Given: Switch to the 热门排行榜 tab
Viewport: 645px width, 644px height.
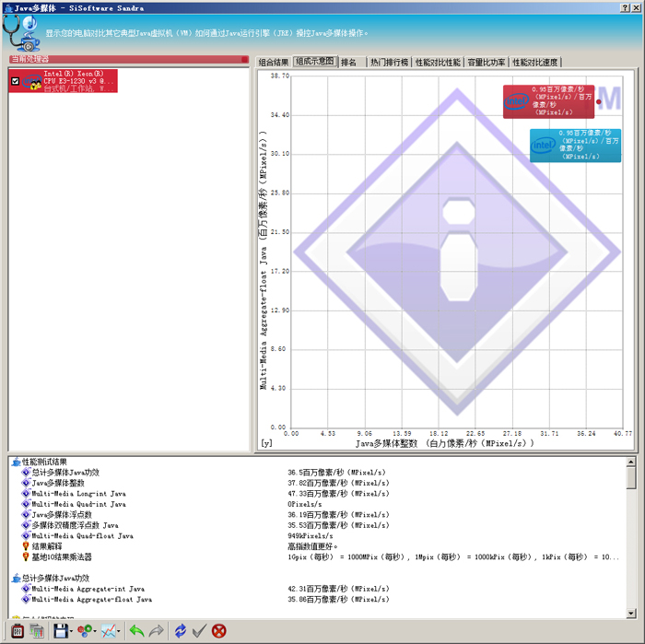Looking at the screenshot, I should (389, 62).
